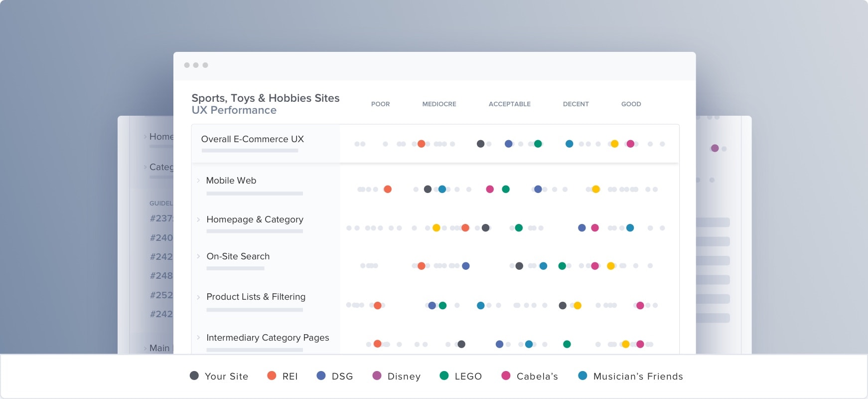This screenshot has height=399, width=868.
Task: Select LEGO green dot in Intermediary Category Pages
Action: [567, 344]
